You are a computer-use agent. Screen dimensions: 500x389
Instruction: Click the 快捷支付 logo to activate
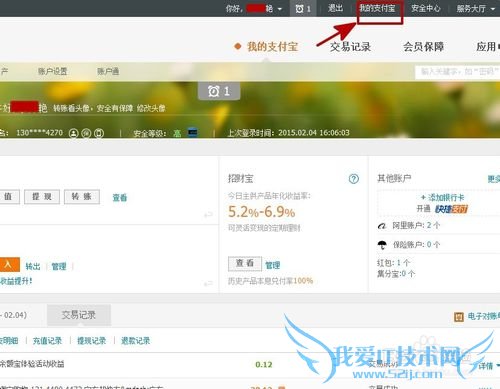(451, 209)
